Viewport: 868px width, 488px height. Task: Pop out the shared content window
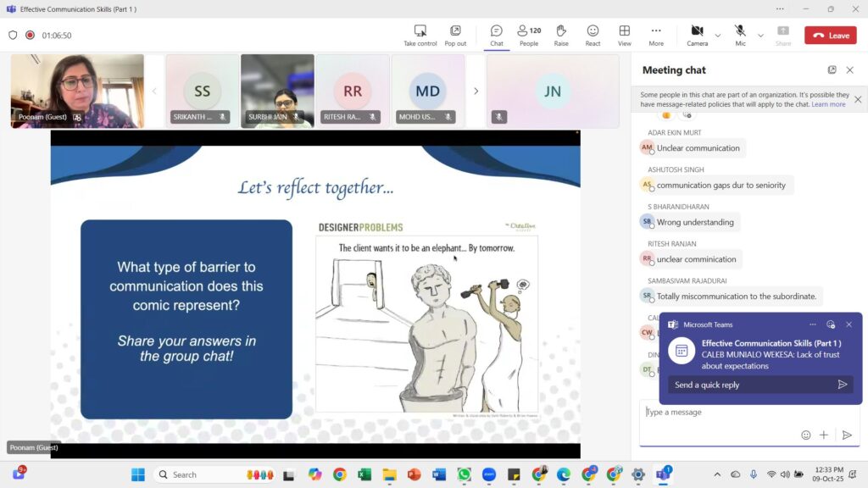coord(455,31)
